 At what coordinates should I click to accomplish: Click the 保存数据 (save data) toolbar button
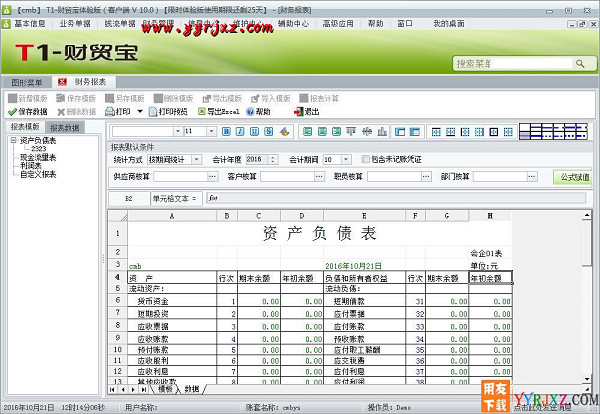click(x=28, y=112)
